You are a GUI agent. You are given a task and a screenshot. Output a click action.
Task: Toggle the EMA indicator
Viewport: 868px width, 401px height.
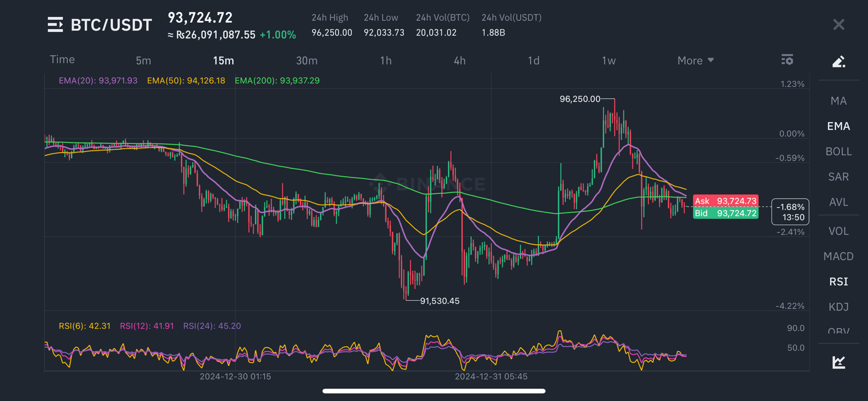[x=838, y=126]
